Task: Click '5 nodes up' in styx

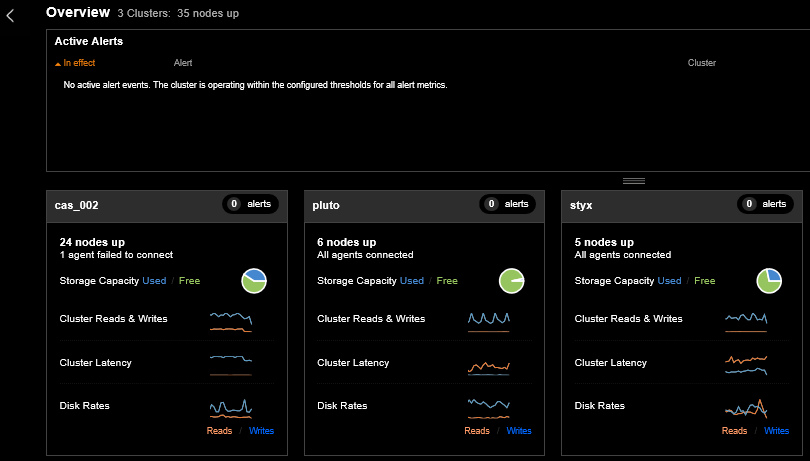Action: click(604, 242)
